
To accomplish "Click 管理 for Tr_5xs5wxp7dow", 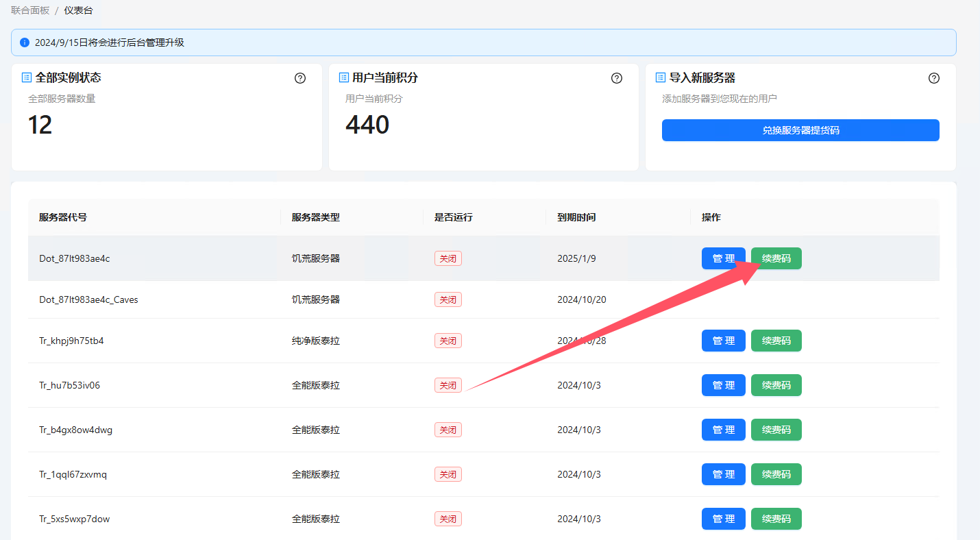I will coord(724,519).
